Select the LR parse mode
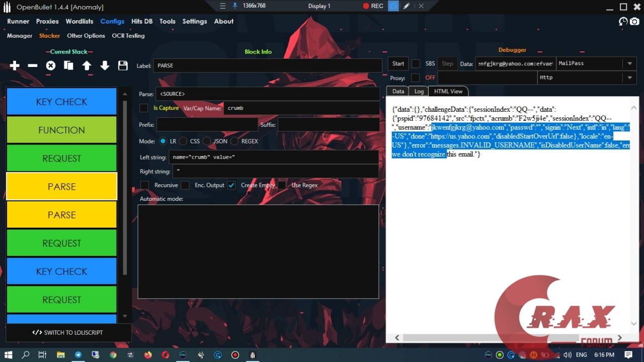 [163, 141]
